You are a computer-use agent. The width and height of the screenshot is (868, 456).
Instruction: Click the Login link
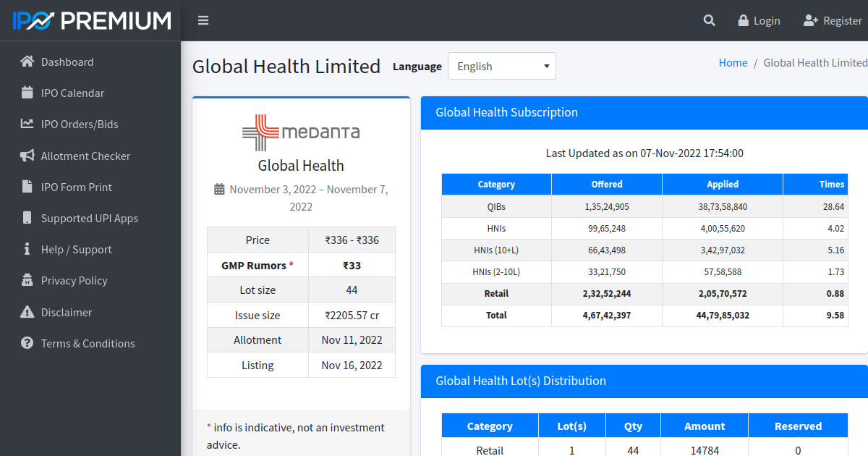759,20
